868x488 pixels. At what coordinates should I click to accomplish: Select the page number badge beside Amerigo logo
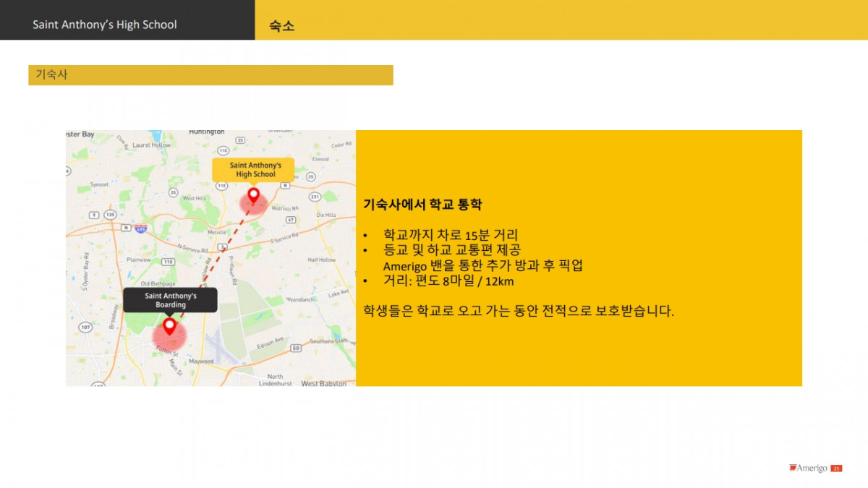(x=836, y=468)
